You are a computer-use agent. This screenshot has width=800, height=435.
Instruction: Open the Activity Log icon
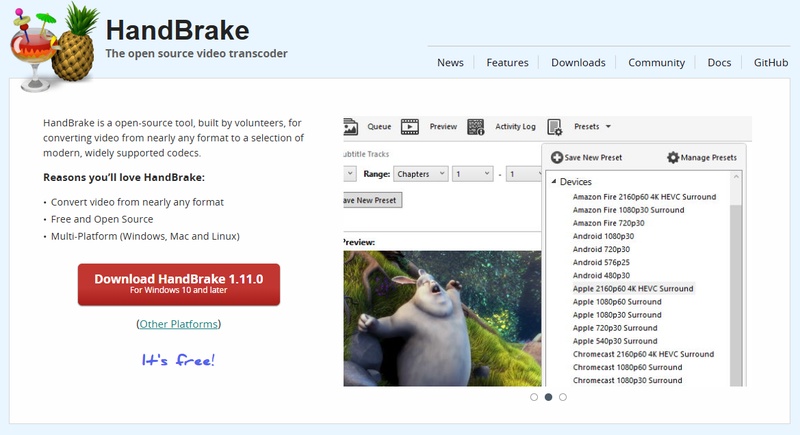pyautogui.click(x=477, y=127)
